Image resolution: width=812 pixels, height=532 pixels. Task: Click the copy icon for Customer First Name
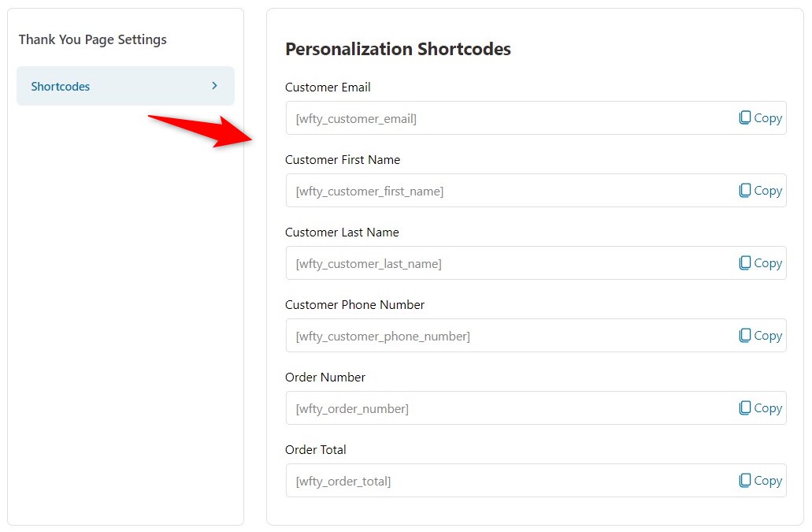[744, 190]
